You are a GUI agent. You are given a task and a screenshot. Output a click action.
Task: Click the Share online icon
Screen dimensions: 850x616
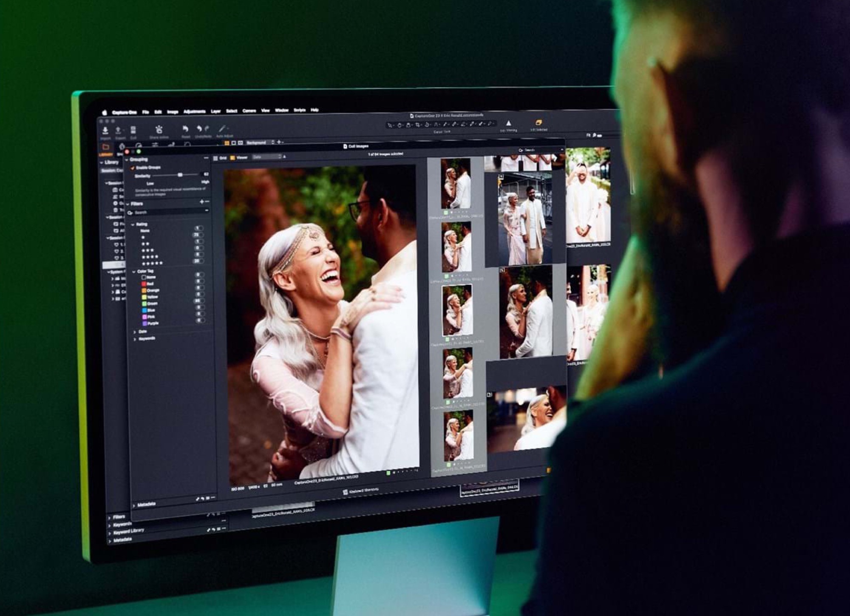point(159,130)
